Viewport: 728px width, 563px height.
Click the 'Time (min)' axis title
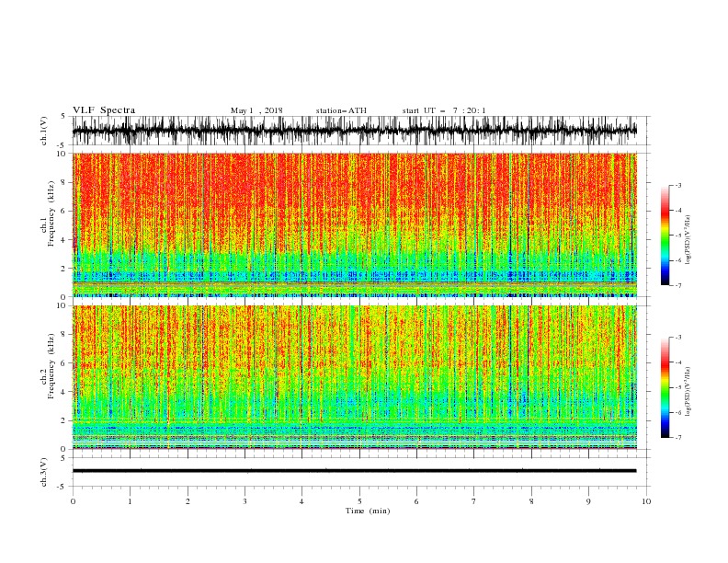tap(368, 511)
